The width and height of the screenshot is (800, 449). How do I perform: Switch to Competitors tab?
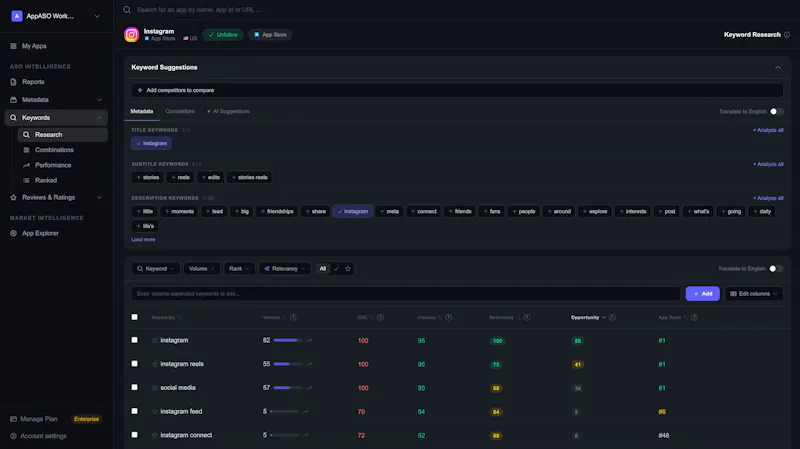pyautogui.click(x=180, y=111)
